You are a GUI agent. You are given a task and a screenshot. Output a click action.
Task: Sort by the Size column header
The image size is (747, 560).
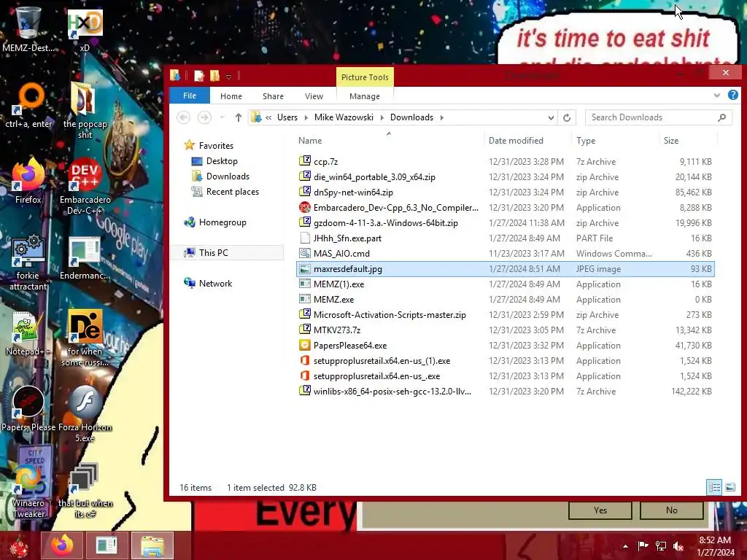[x=688, y=141]
